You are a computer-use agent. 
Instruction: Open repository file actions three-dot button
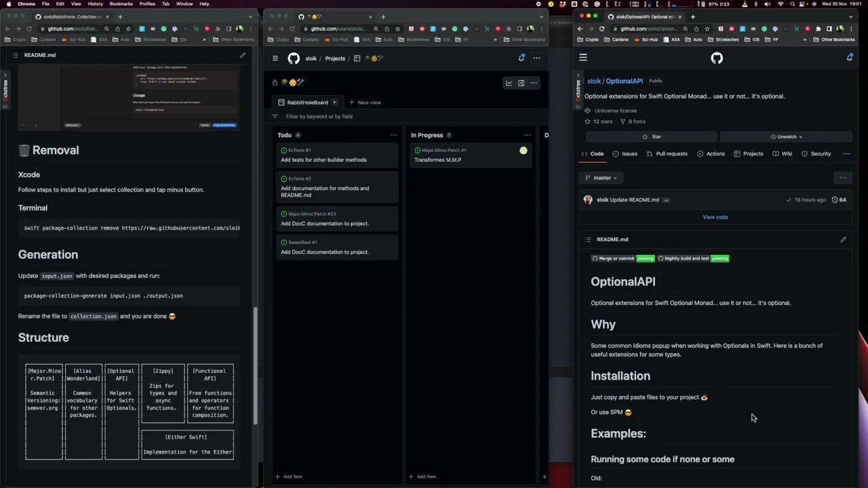(x=843, y=178)
